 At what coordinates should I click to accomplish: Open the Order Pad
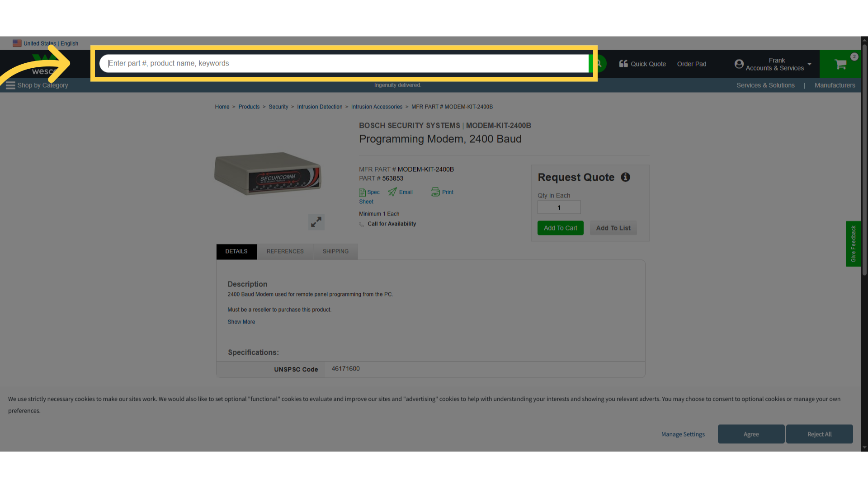691,64
